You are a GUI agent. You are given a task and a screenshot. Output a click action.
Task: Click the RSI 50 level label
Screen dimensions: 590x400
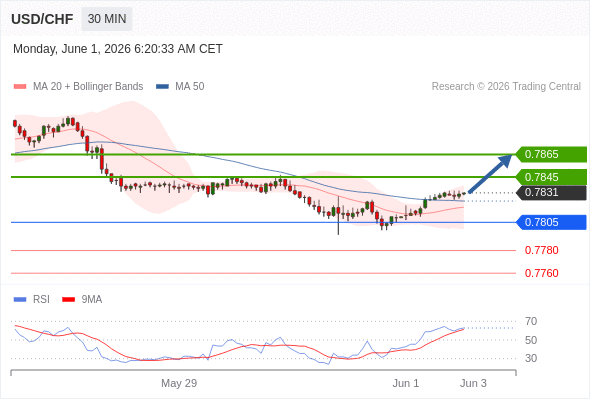pos(531,340)
